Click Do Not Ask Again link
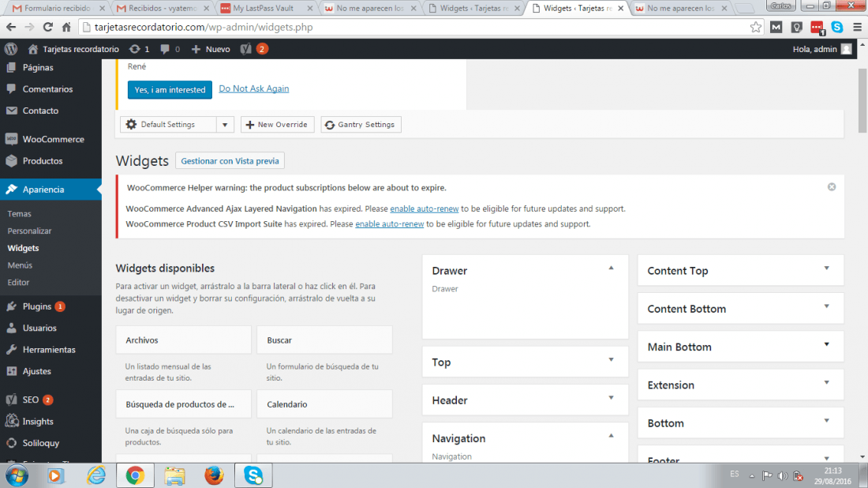The height and width of the screenshot is (488, 868). point(253,88)
